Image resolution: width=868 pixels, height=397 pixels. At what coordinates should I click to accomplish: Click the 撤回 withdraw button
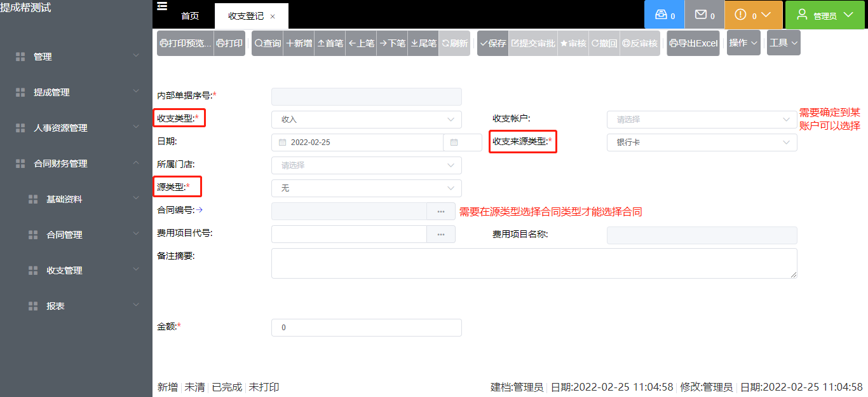pos(604,43)
